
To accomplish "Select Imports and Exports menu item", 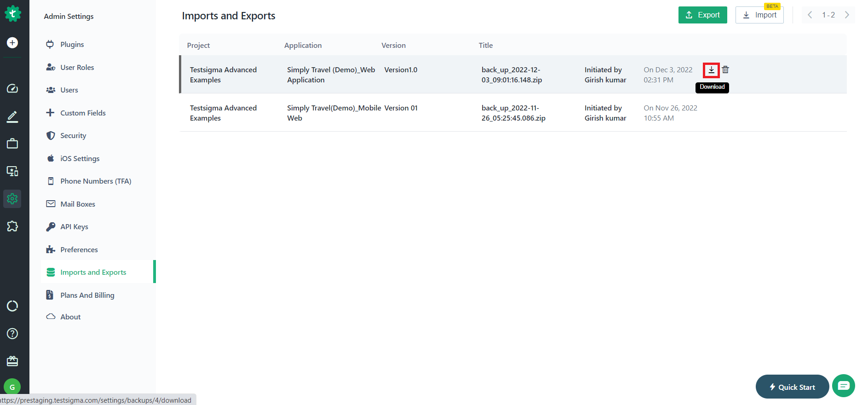I will (x=98, y=272).
